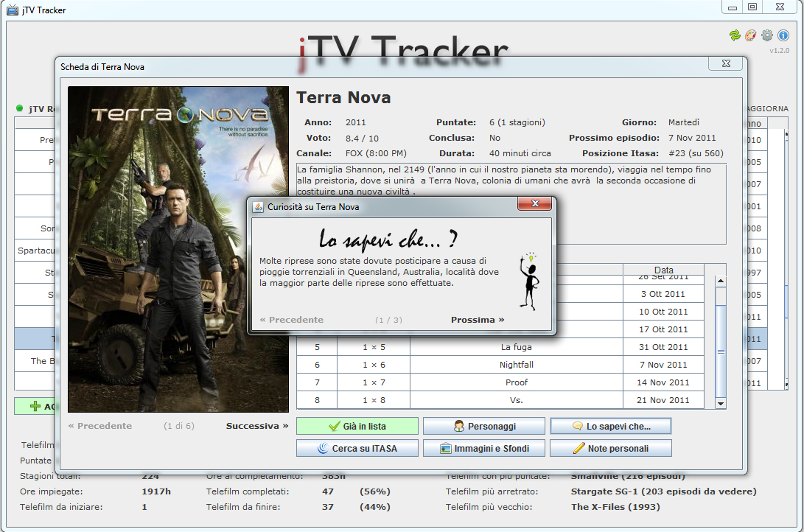This screenshot has width=804, height=532.
Task: Click the lightbulb stick figure icon
Action: click(530, 281)
